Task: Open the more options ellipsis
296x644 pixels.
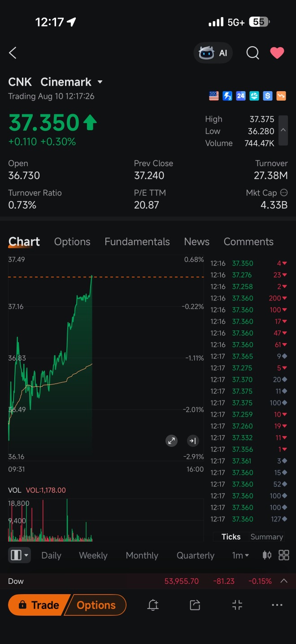Action: click(x=278, y=605)
